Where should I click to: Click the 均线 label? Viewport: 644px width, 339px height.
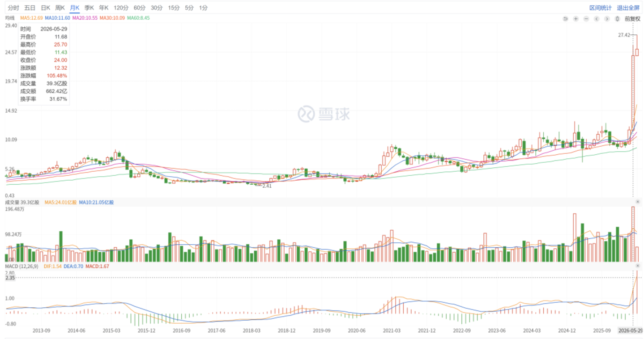(10, 18)
